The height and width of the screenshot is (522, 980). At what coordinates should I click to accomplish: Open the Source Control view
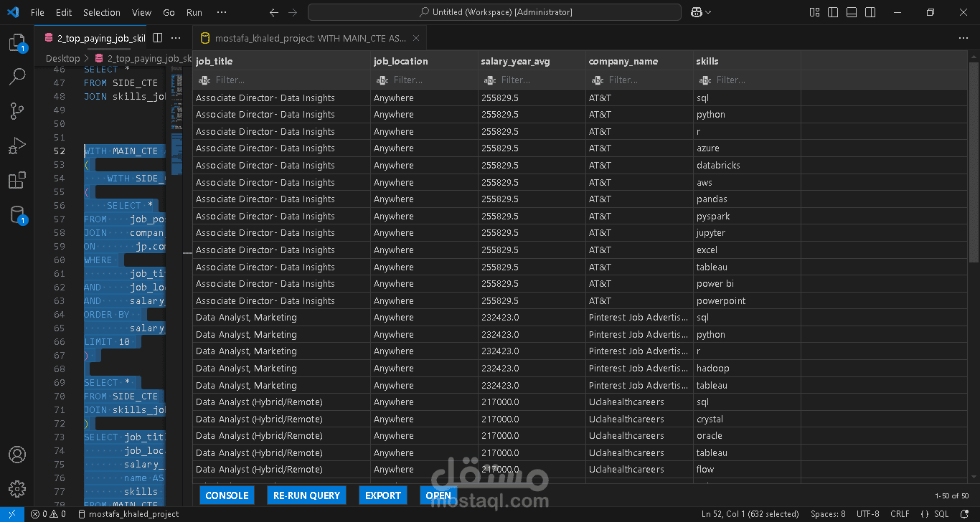coord(17,111)
